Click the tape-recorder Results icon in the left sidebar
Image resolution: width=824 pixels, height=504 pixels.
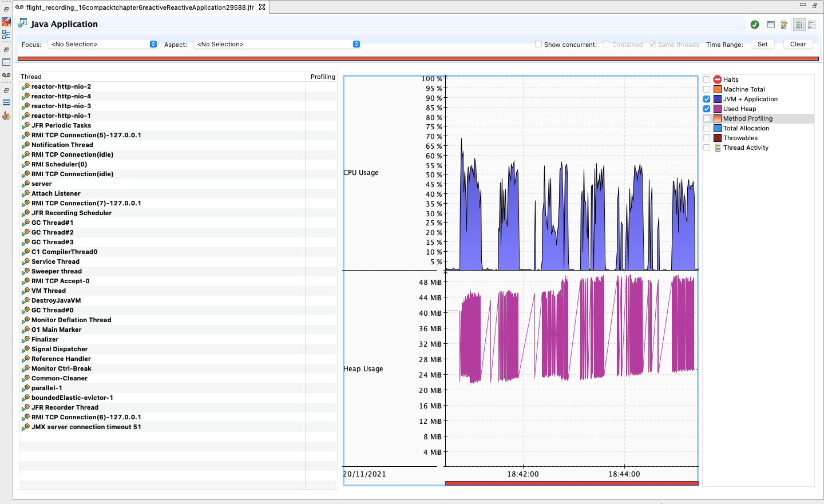click(x=6, y=75)
